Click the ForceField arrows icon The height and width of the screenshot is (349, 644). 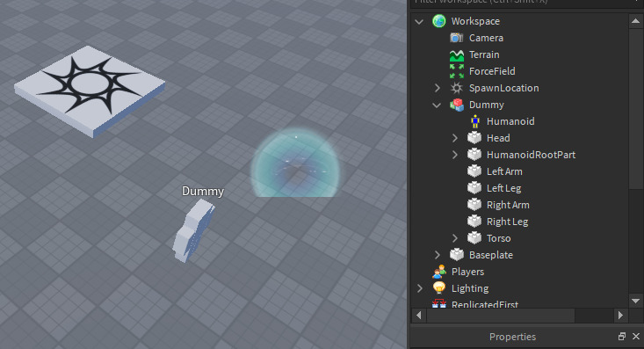point(456,71)
